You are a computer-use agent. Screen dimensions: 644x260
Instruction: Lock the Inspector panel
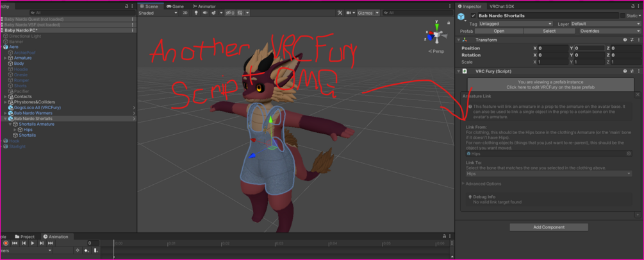633,6
